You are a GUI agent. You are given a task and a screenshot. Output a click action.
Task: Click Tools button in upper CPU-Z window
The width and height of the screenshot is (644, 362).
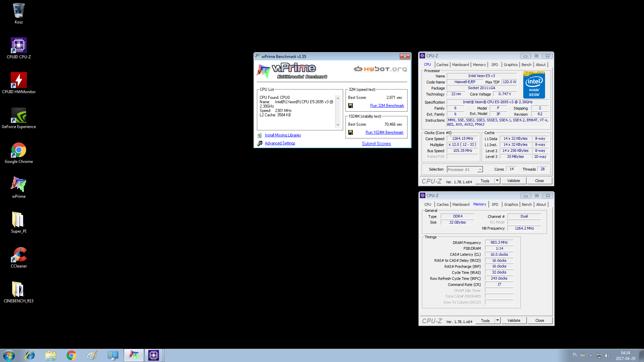[x=485, y=181]
